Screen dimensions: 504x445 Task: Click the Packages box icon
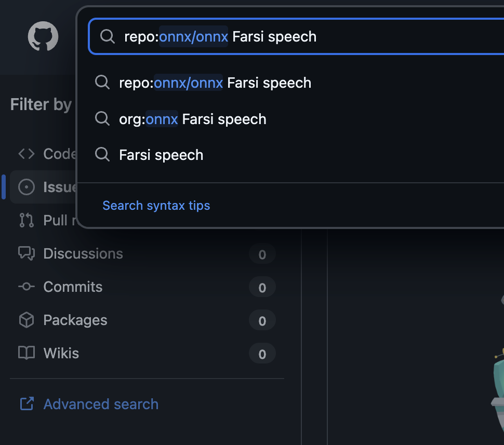tap(26, 320)
